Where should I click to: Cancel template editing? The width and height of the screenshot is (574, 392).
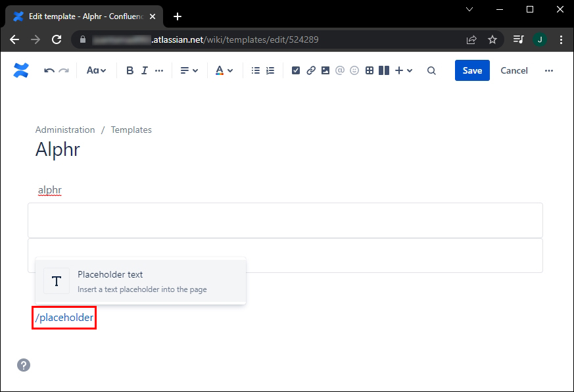coord(514,70)
